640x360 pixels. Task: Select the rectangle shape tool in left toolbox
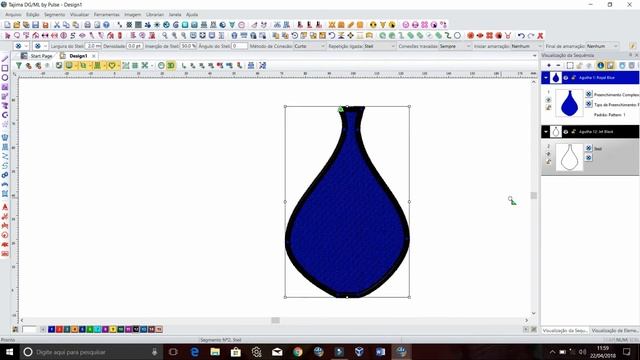pyautogui.click(x=5, y=68)
